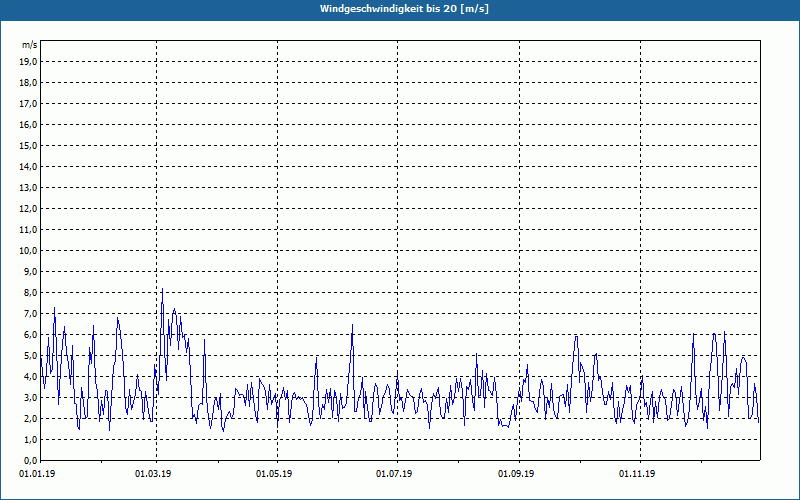Image resolution: width=800 pixels, height=500 pixels.
Task: Click the y-axis label "8,0"
Action: [31, 293]
